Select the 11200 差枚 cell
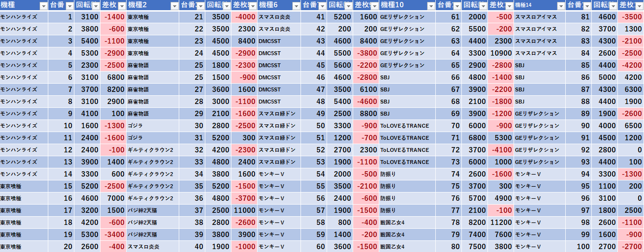Screen dimensions: 644x252 coord(501,222)
